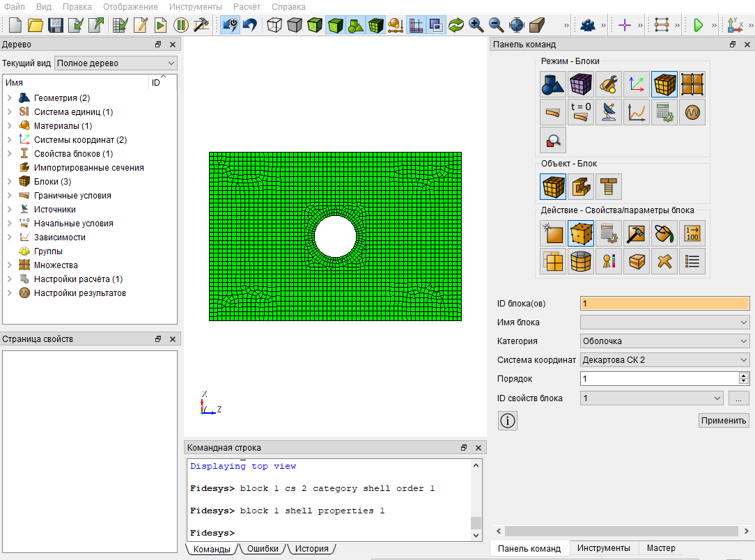Viewport: 755px width, 560px height.
Task: Toggle the pause script toolbar button
Action: (181, 25)
